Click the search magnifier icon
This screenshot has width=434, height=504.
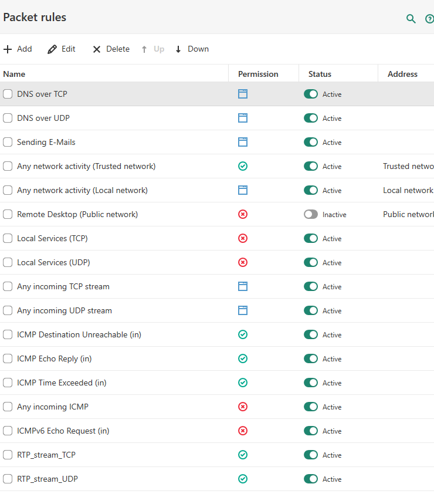(x=411, y=19)
